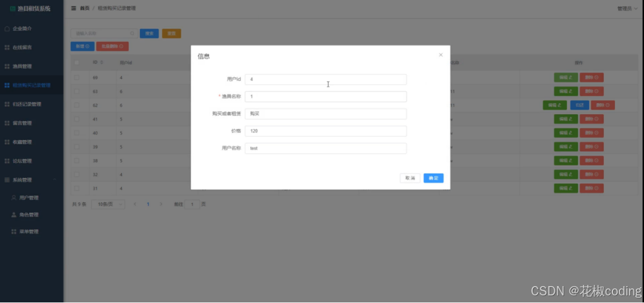Viewport: 644px width, 303px height.
Task: Click the 购买或者租赁 input field
Action: (326, 114)
